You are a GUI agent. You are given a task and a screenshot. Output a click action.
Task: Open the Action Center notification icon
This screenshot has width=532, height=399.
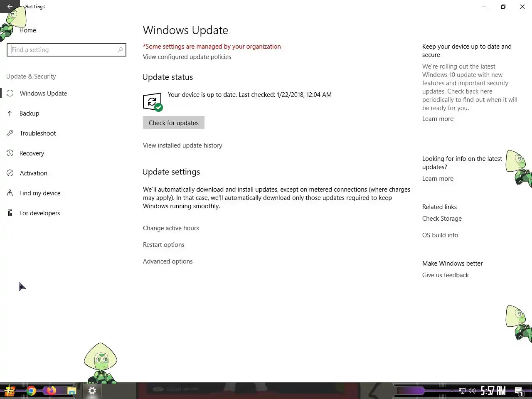pos(519,391)
